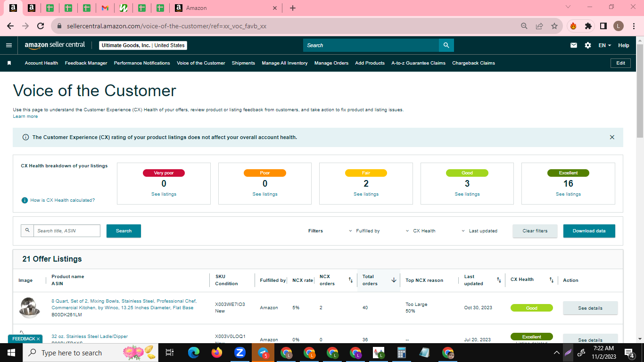Viewport: 644px width, 362px height.
Task: Sort the table by NCX orders
Action: coord(350,280)
